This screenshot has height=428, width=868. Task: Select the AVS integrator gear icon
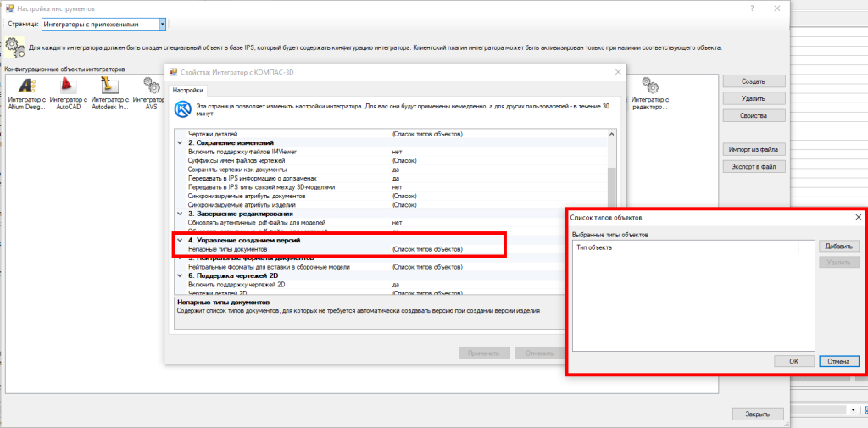(x=151, y=86)
